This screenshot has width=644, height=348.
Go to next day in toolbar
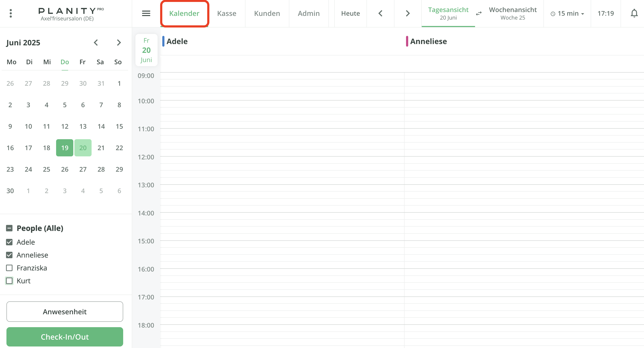(x=408, y=13)
